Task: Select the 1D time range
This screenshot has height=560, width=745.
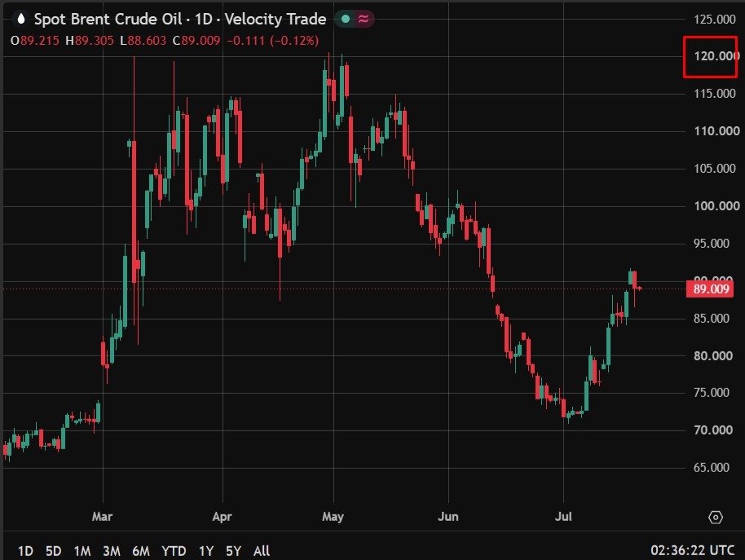Action: tap(25, 551)
